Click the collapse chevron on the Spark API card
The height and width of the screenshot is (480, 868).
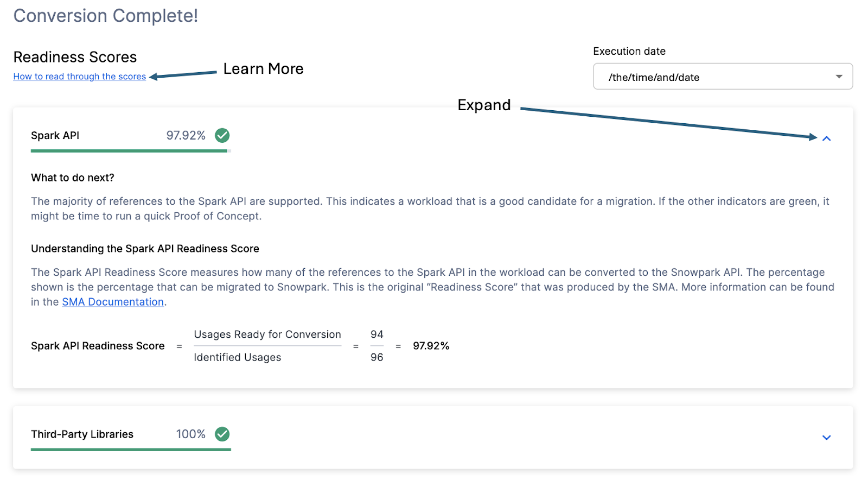[827, 139]
